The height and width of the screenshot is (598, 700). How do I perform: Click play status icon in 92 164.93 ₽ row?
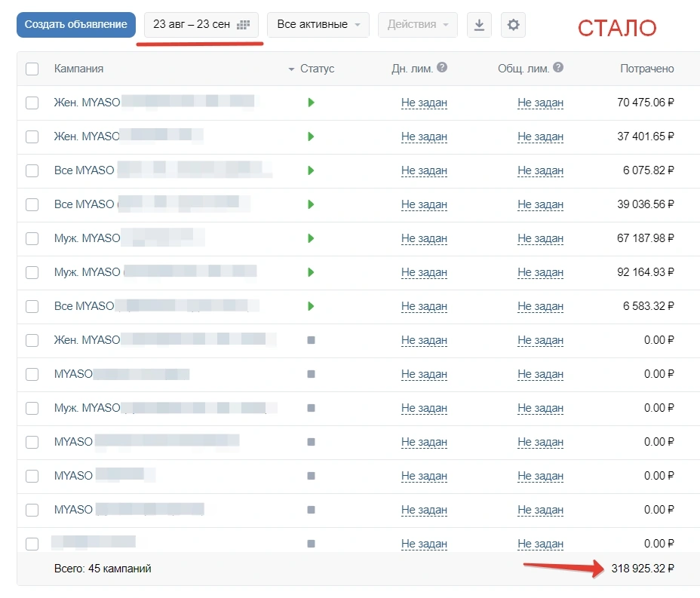click(x=312, y=272)
